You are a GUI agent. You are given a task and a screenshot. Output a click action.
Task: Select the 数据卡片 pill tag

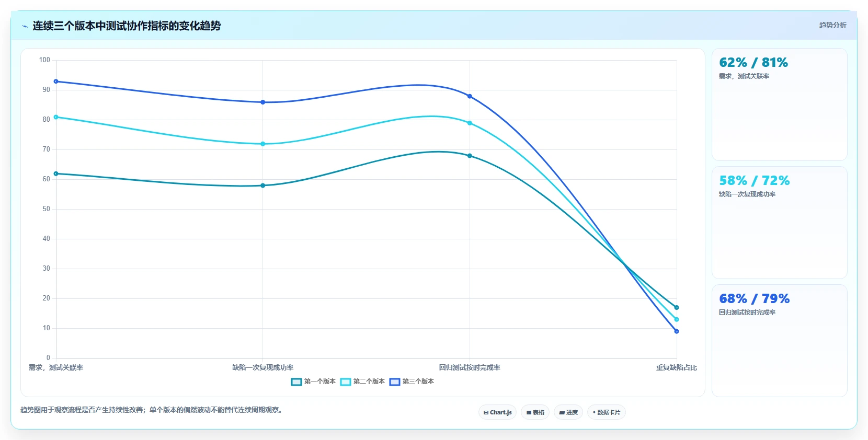click(607, 412)
